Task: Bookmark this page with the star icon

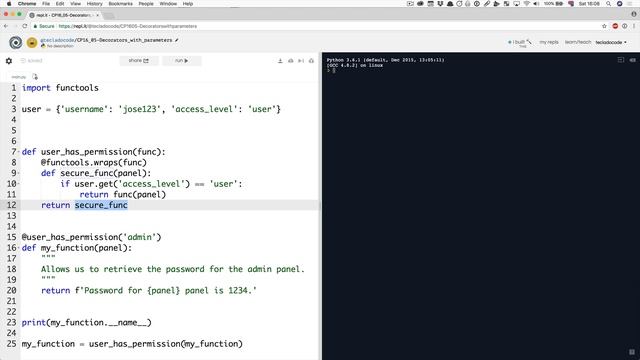Action: [604, 26]
